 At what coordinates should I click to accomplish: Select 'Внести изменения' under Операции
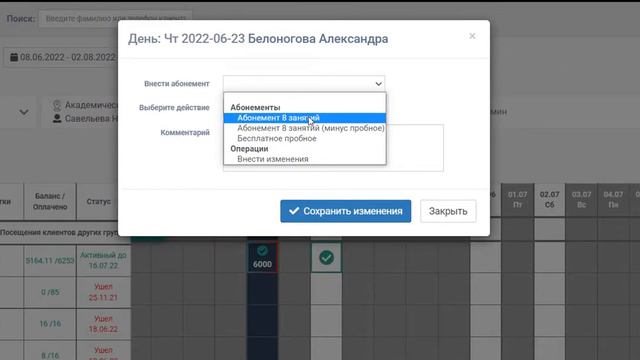[304, 159]
